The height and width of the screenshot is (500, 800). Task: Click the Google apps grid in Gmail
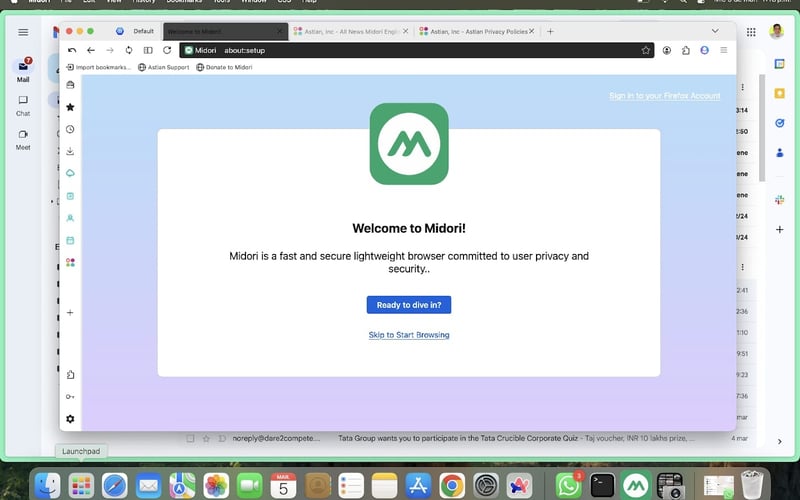751,32
